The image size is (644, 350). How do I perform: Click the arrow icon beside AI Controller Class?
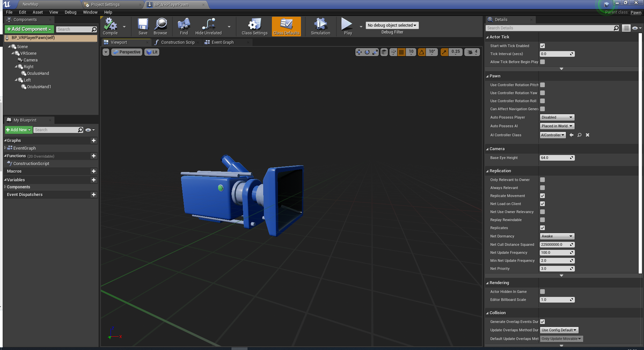(x=572, y=135)
